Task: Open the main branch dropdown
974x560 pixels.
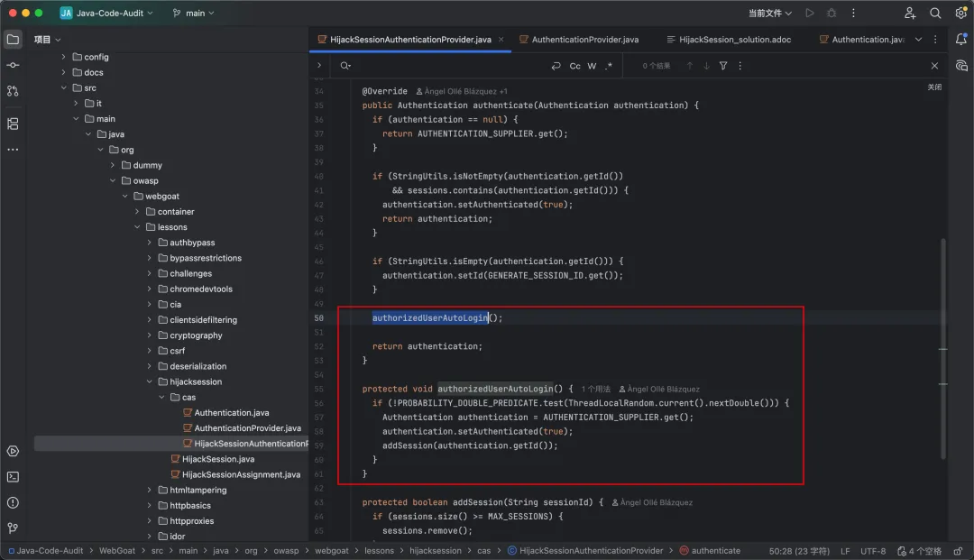Action: click(x=194, y=13)
